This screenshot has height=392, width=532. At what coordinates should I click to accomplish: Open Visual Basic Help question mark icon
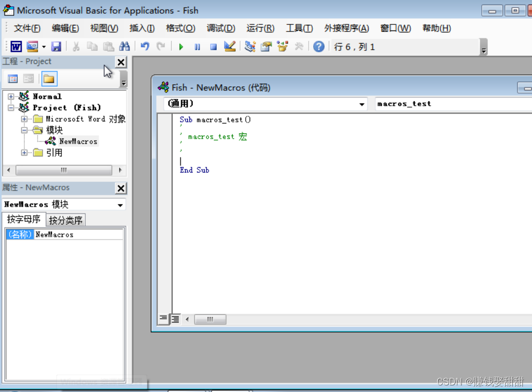click(x=319, y=47)
